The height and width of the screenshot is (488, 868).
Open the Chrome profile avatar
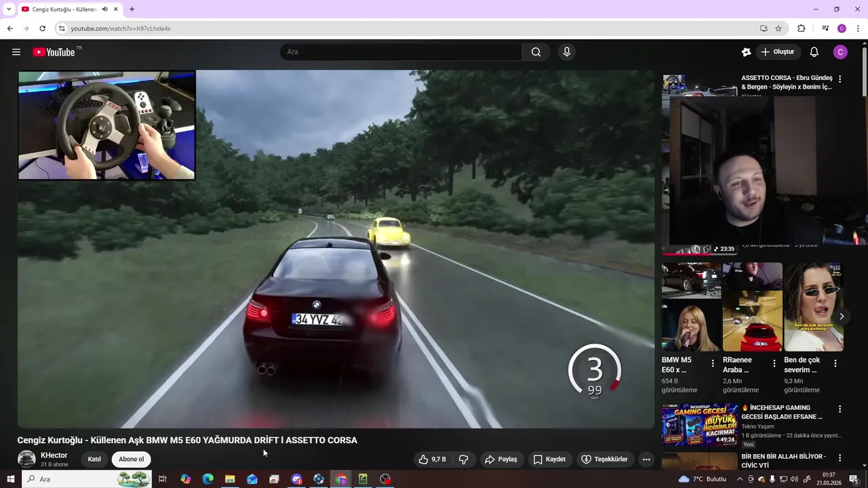842,28
